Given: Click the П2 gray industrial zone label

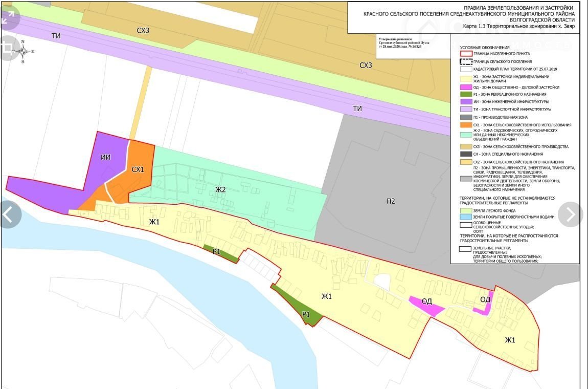Looking at the screenshot, I should click(391, 201).
